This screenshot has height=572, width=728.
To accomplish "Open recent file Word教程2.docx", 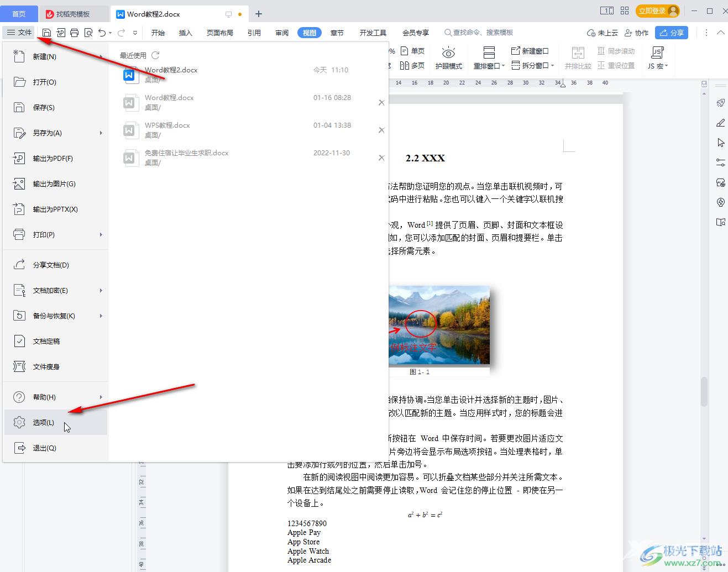I will click(249, 75).
